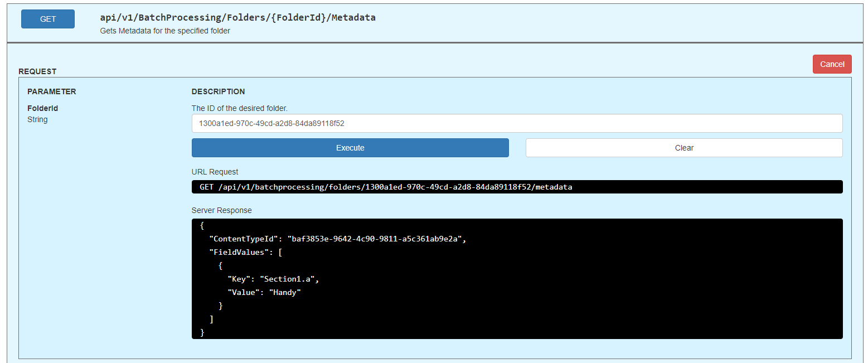Click the Server Response label
The image size is (868, 363).
pos(221,210)
